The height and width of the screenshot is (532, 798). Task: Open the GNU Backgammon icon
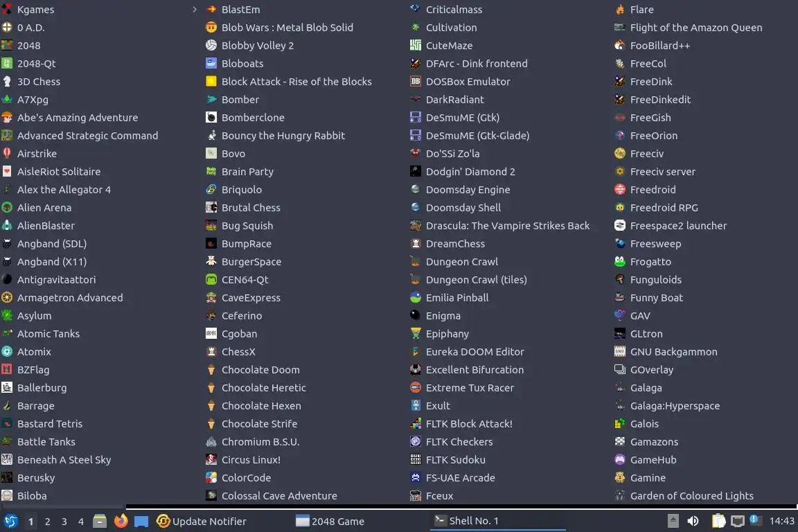(x=620, y=352)
